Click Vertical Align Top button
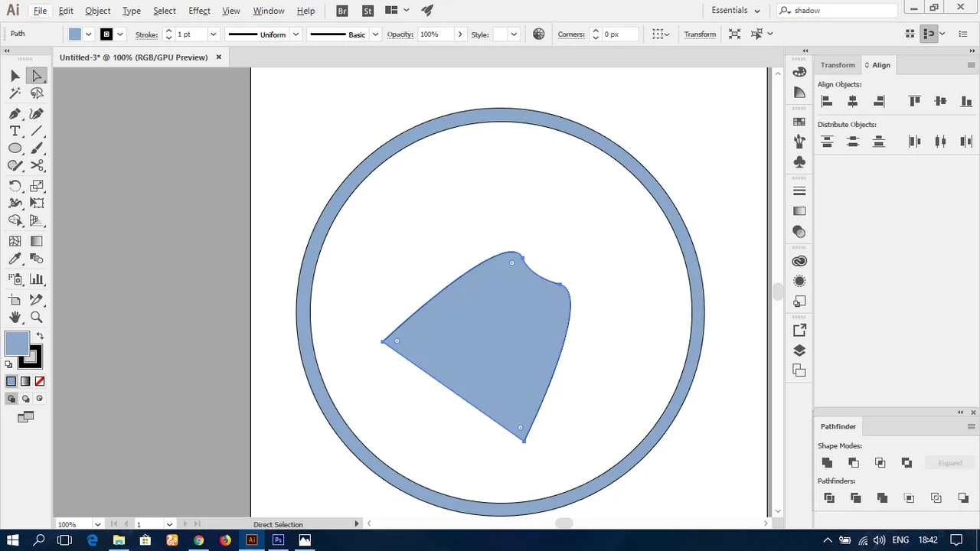The image size is (980, 551). pyautogui.click(x=914, y=101)
